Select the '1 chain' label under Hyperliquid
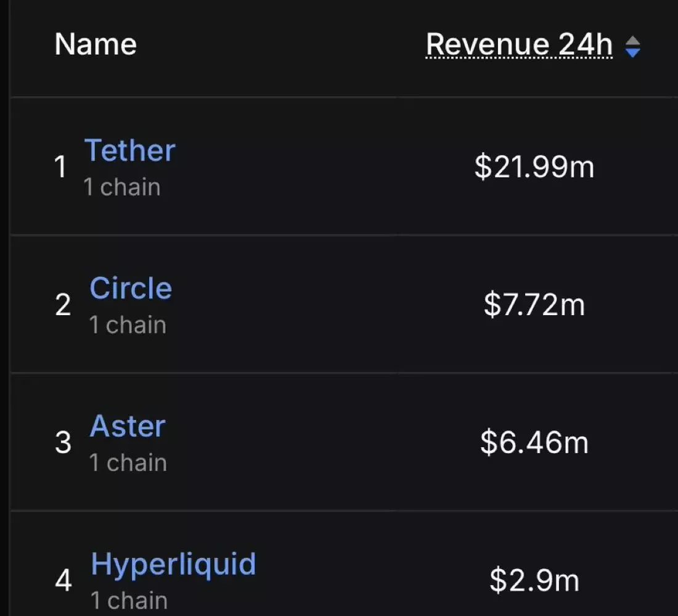Screen dimensions: 678x616 (x=129, y=601)
